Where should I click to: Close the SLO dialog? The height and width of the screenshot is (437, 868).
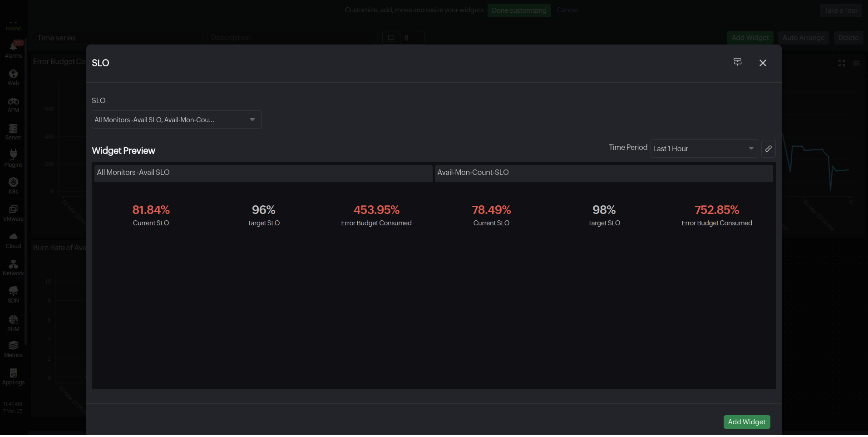tap(763, 63)
